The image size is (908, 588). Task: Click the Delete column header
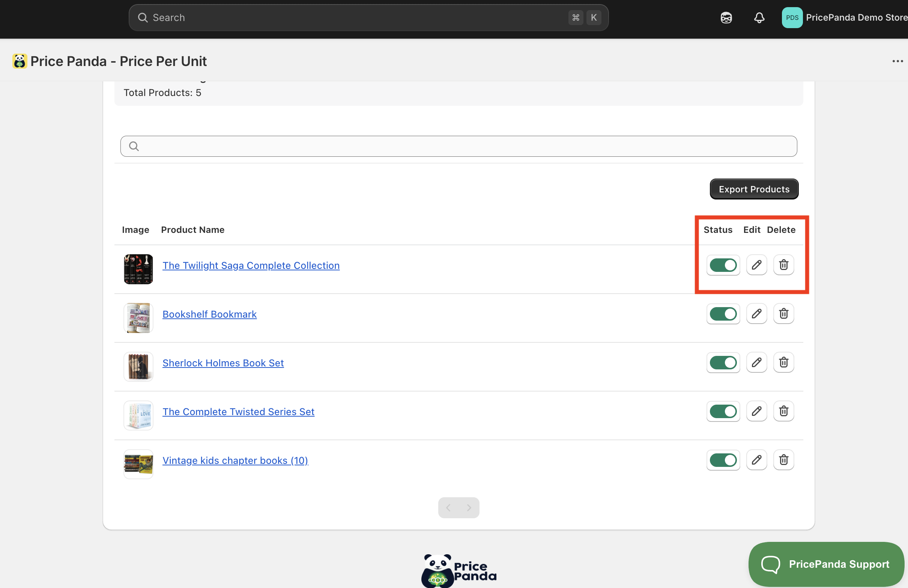coord(781,229)
